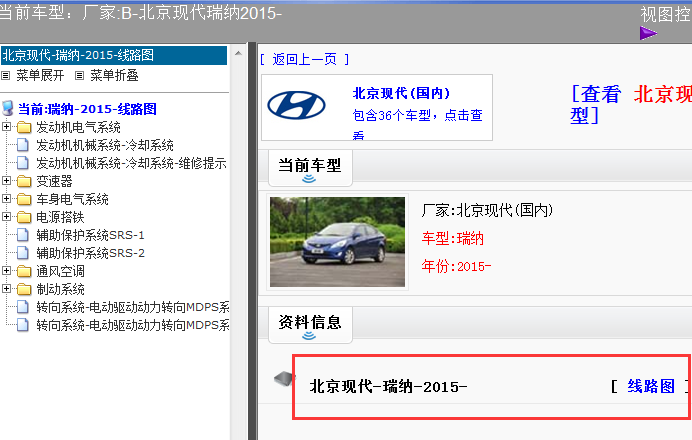Click the 车身电气系统 folder label

[x=72, y=199]
